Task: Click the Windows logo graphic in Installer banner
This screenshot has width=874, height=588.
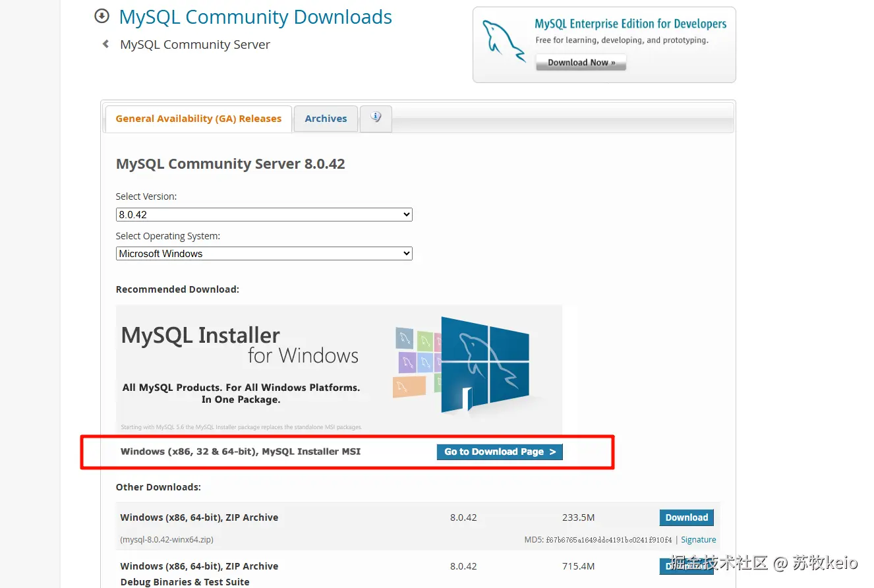Action: tap(484, 364)
